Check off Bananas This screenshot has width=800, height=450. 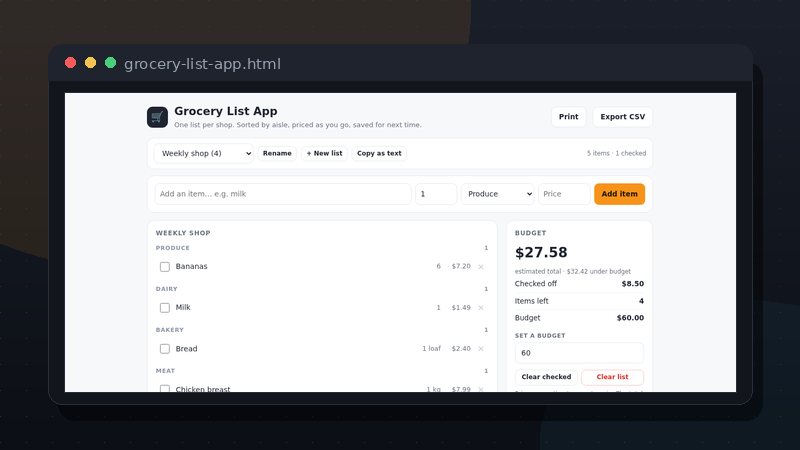(165, 266)
